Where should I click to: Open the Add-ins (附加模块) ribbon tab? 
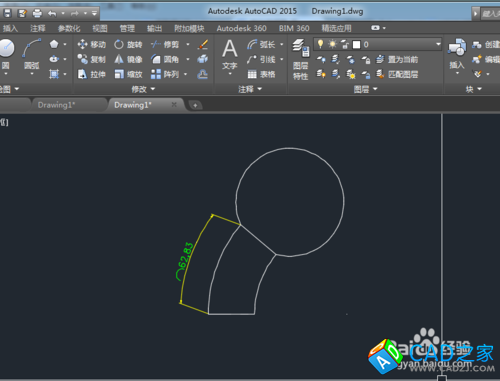(x=189, y=28)
